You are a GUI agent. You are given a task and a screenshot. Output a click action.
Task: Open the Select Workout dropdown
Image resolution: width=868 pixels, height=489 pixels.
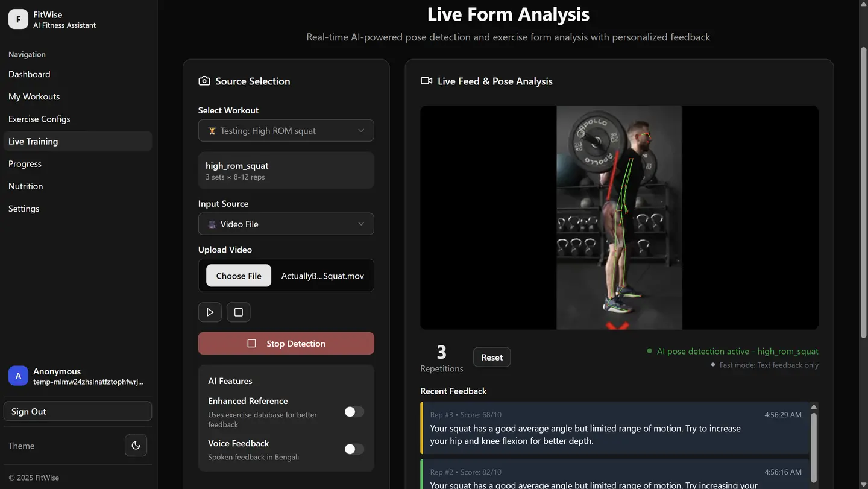(x=286, y=130)
